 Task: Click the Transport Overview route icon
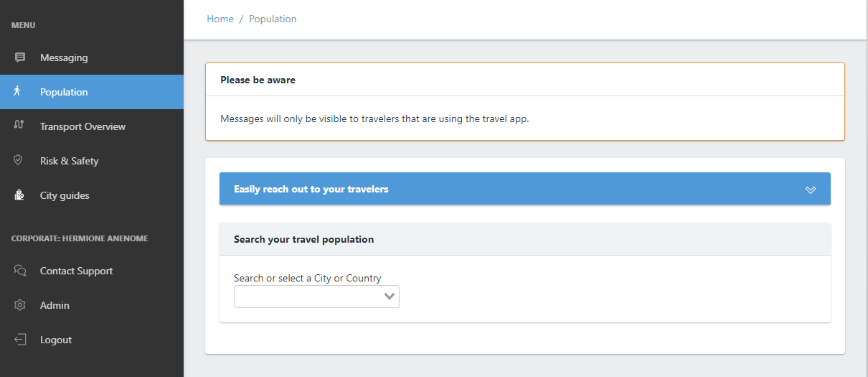19,126
